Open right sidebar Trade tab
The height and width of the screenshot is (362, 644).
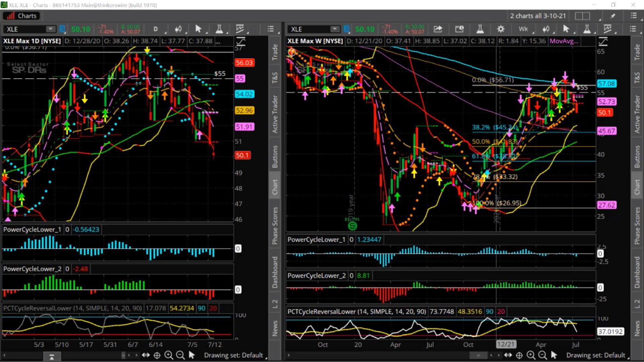coord(637,52)
